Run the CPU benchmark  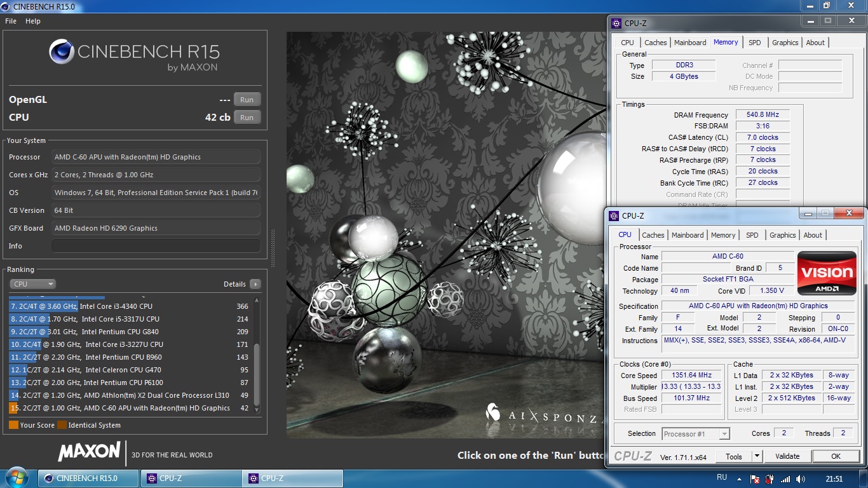click(247, 118)
